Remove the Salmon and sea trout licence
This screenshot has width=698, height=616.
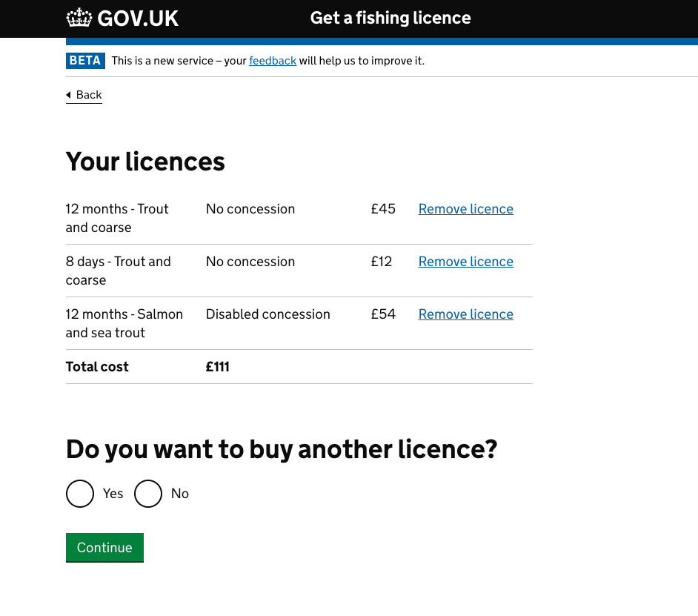(465, 314)
